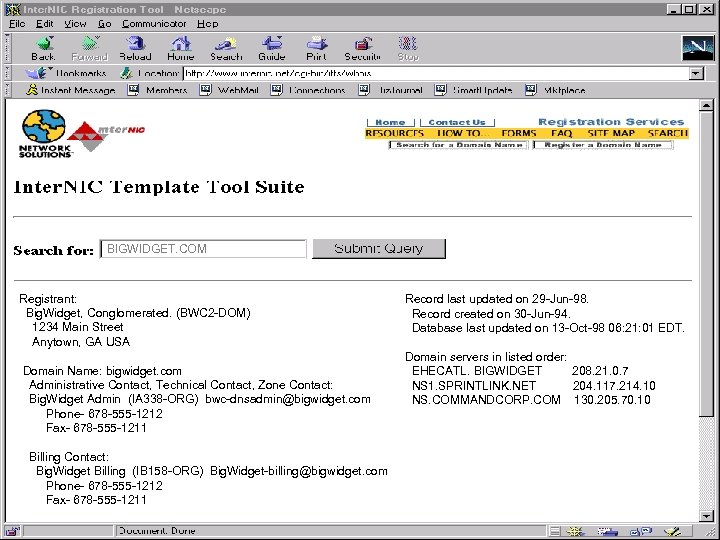Open the Communicator menu

pos(154,23)
